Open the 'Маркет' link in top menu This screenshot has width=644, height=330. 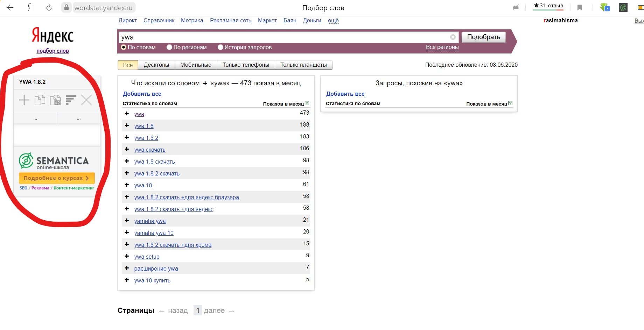267,21
